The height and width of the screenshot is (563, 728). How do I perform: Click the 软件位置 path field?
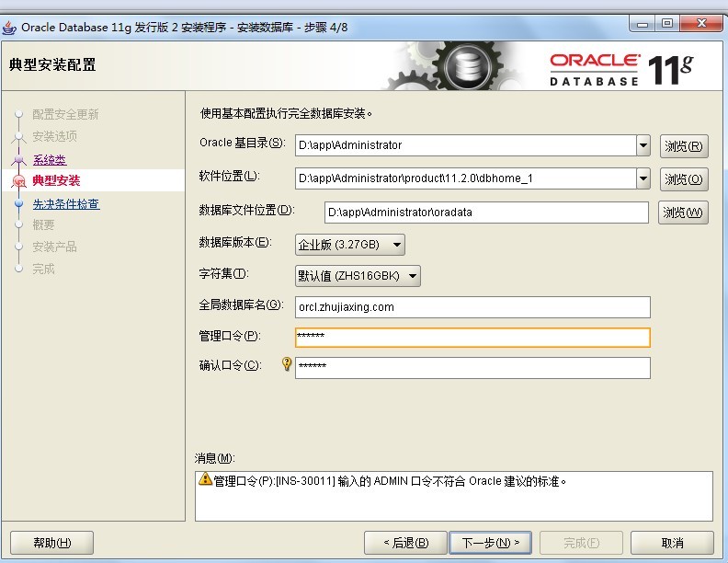point(466,178)
